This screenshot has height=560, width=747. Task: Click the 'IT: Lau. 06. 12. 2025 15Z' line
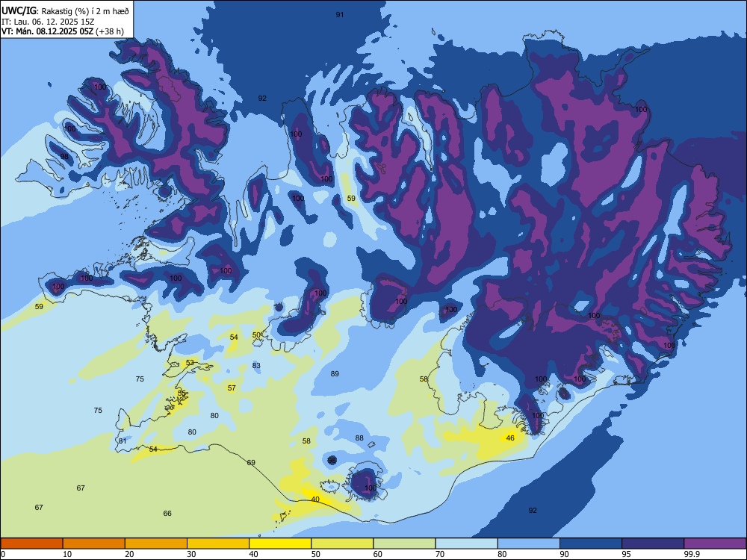tap(48, 22)
